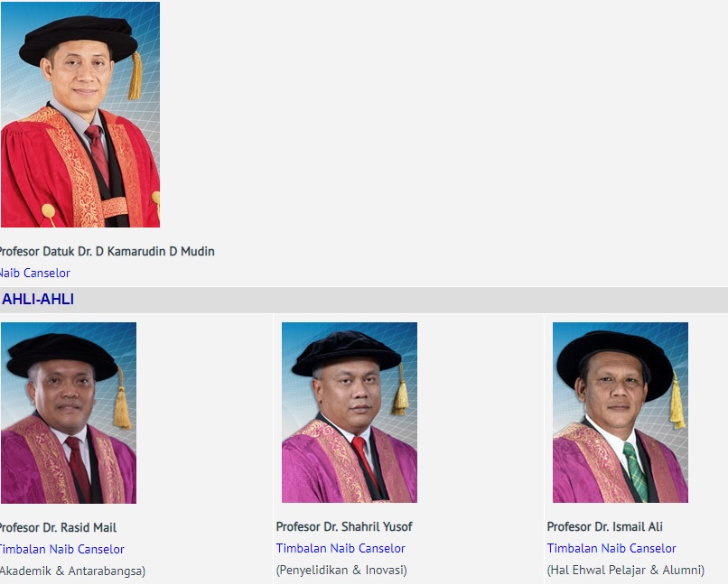Click the portrait above Profesor Datuk Dr. D Kamarudin caption
The width and height of the screenshot is (728, 585).
(79, 115)
